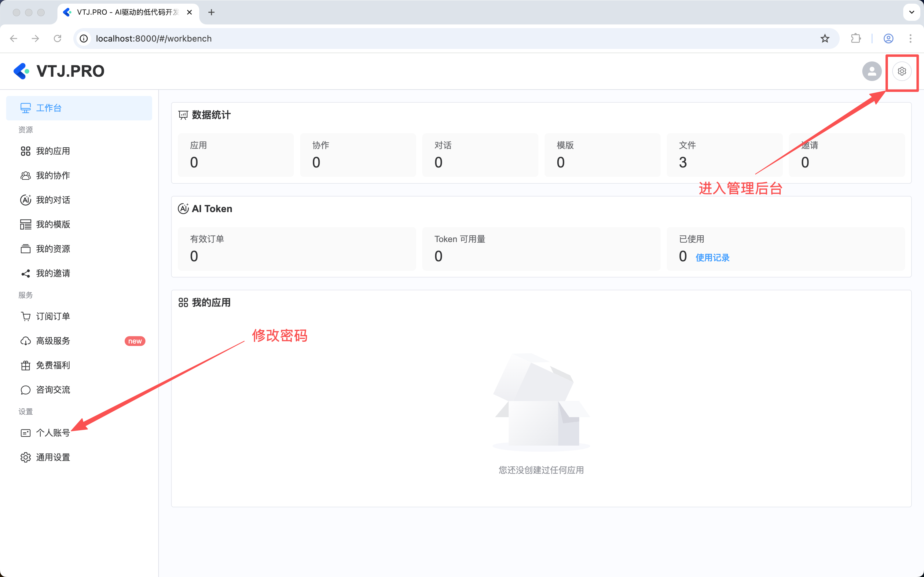
Task: Open the admin gear icon in header
Action: point(901,72)
